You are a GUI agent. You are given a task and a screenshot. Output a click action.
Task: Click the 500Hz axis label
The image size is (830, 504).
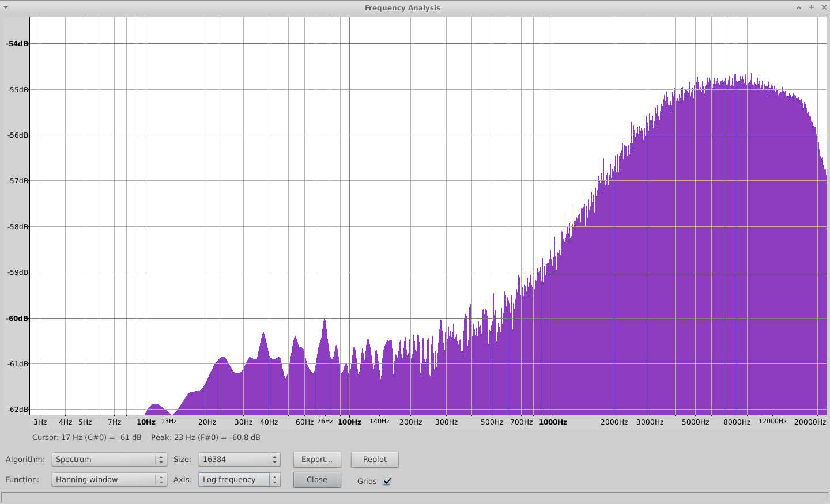[x=492, y=422]
